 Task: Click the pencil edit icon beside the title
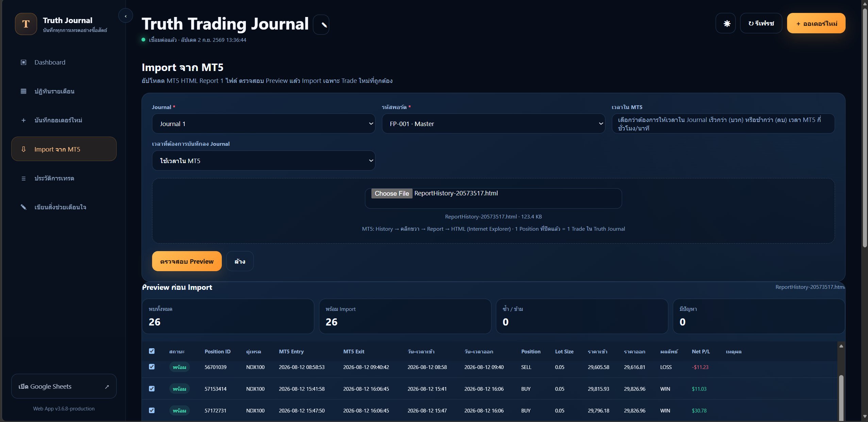pos(321,24)
